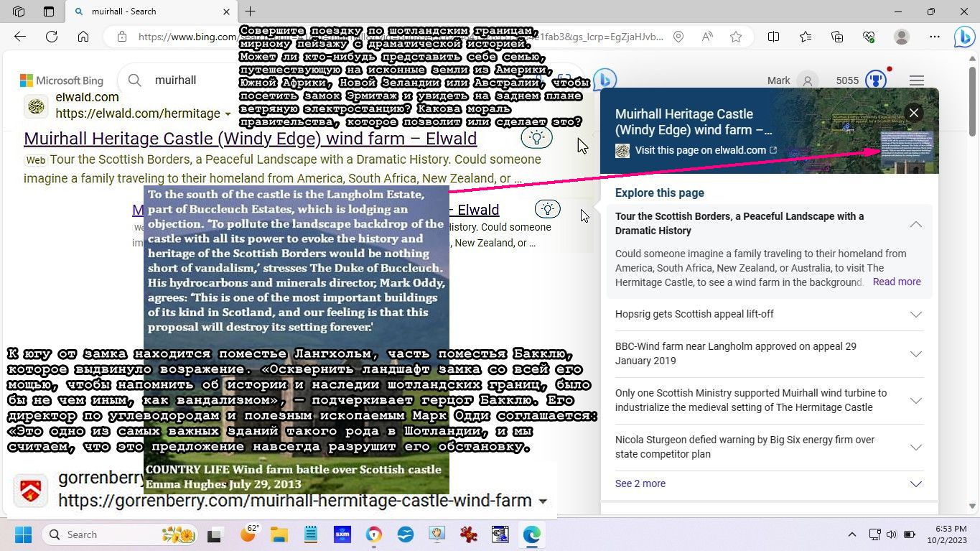Click the taskbar Search box
The width and height of the screenshot is (980, 551).
(x=118, y=534)
